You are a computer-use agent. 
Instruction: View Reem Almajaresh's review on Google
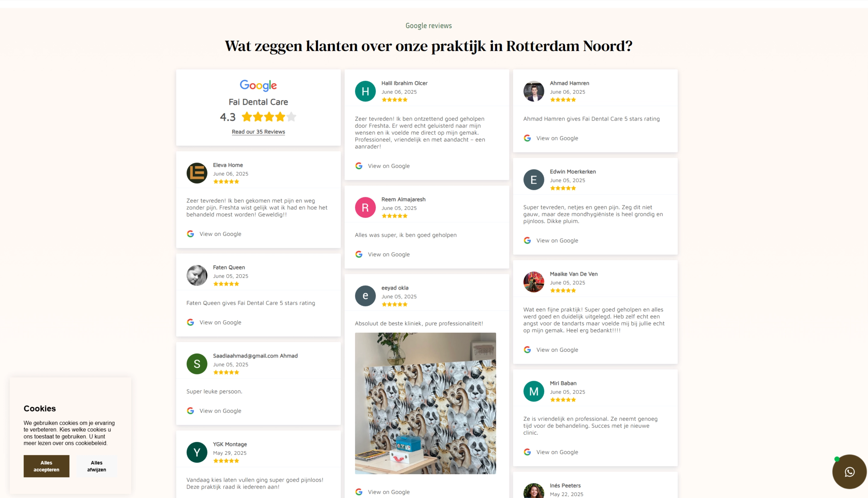pyautogui.click(x=388, y=254)
